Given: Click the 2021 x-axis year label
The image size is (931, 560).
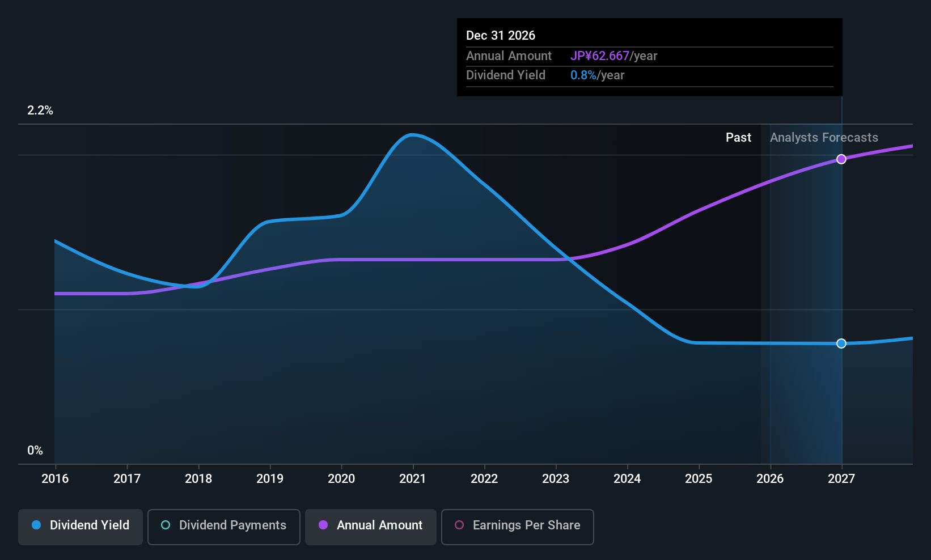Looking at the screenshot, I should click(412, 479).
